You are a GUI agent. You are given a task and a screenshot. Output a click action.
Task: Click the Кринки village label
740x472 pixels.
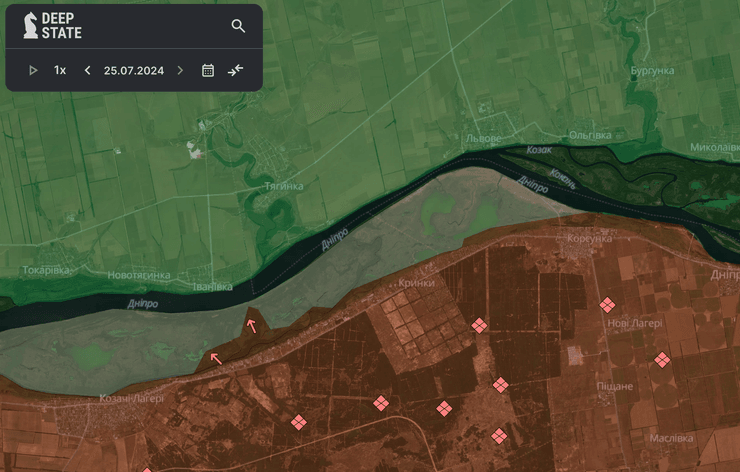[x=415, y=283]
